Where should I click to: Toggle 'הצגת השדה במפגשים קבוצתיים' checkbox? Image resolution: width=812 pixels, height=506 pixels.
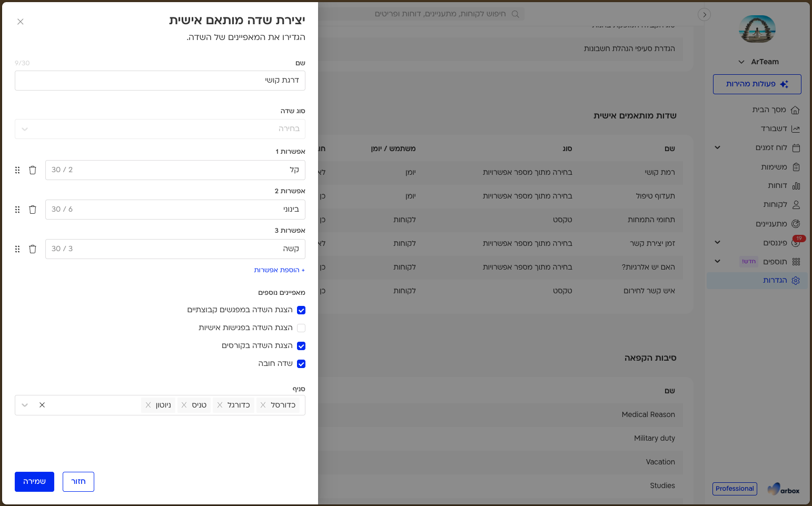[x=301, y=310]
